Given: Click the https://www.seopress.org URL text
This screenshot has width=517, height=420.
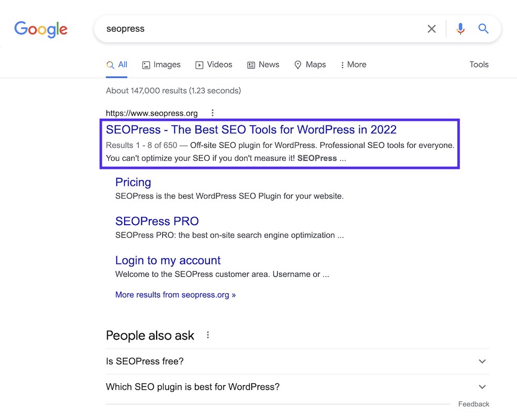Looking at the screenshot, I should coord(151,113).
